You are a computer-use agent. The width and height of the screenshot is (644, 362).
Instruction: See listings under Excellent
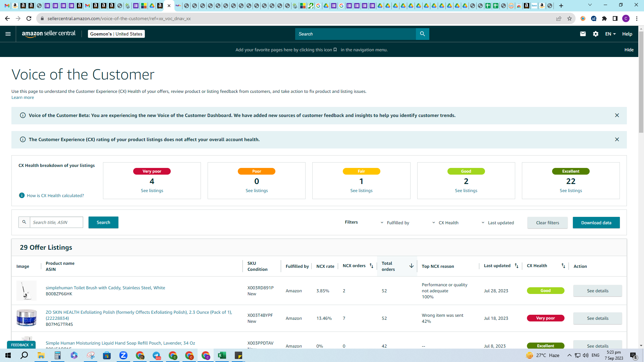click(x=571, y=190)
